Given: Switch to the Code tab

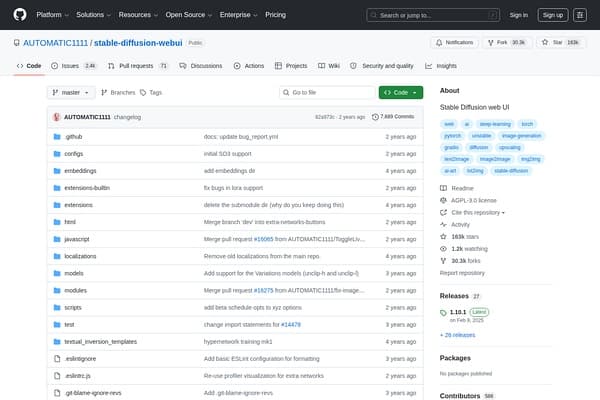Looking at the screenshot, I should (x=29, y=66).
